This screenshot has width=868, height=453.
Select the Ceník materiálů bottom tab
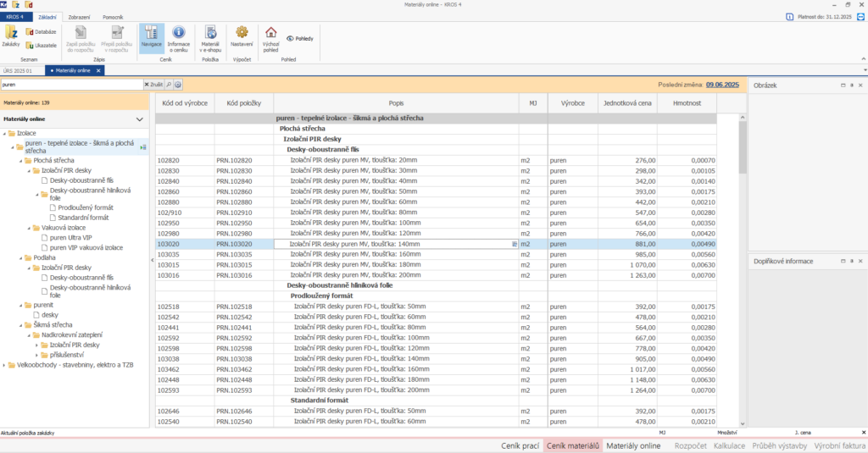coord(573,446)
